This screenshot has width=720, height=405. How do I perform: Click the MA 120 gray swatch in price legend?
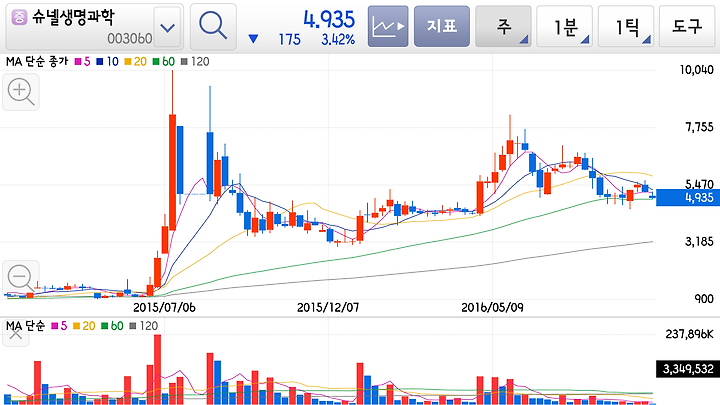tap(184, 62)
